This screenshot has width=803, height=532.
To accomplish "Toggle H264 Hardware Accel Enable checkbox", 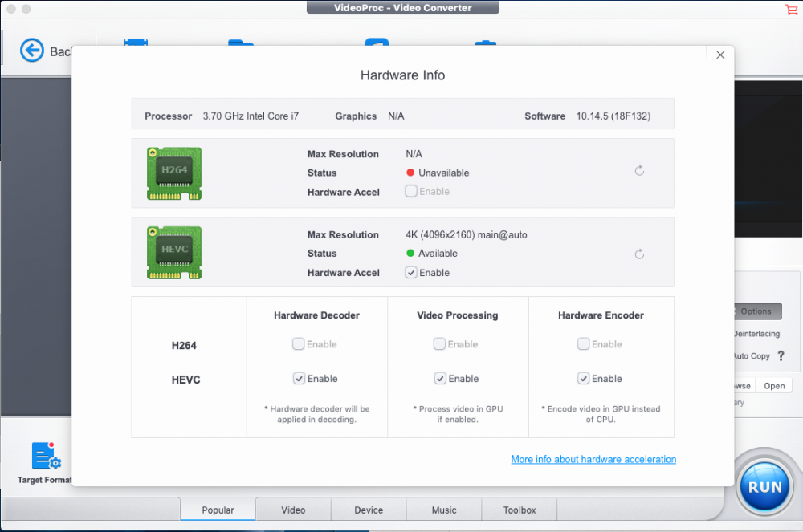I will (x=410, y=191).
